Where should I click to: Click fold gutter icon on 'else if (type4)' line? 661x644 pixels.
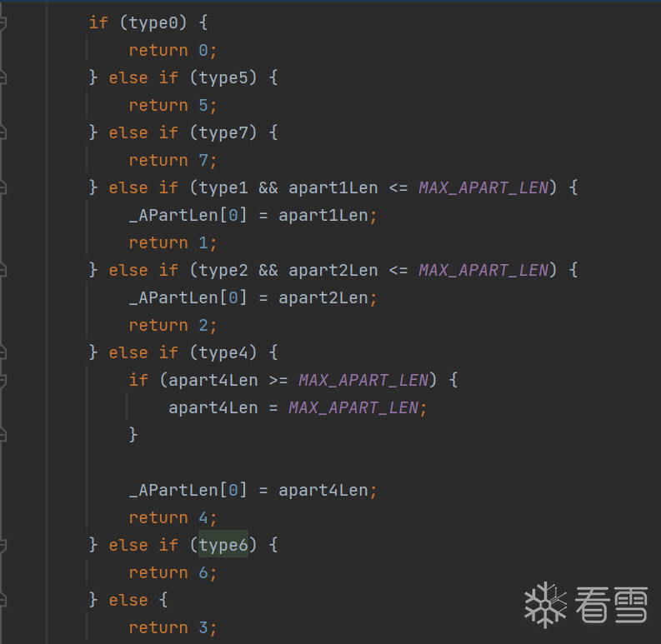click(x=3, y=353)
